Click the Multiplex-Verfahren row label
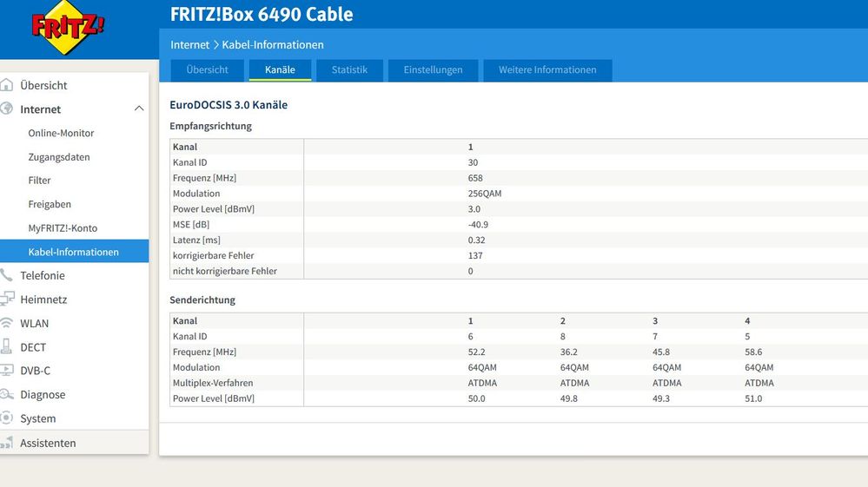 [213, 383]
